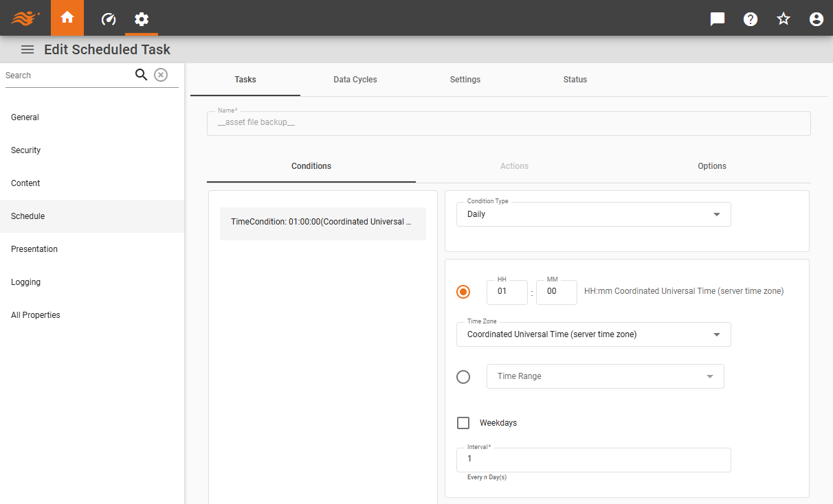Open the chat message icon
The width and height of the screenshot is (833, 504).
pyautogui.click(x=717, y=19)
